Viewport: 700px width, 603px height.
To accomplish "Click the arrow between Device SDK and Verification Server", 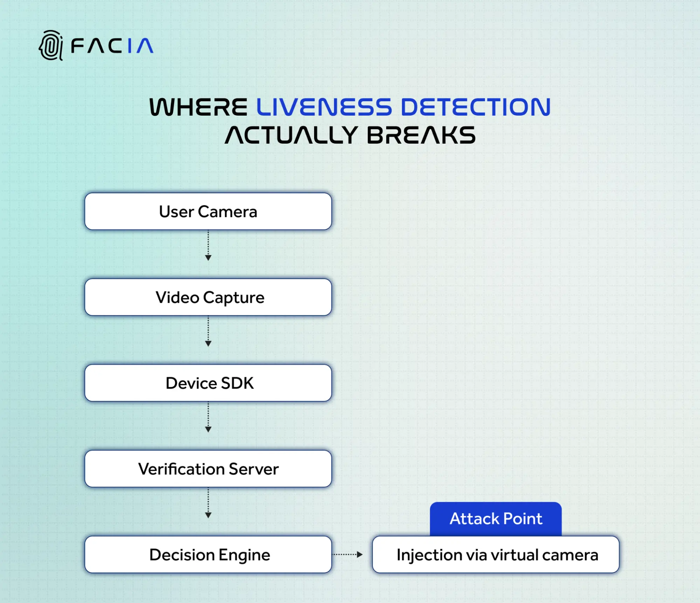I will point(208,417).
